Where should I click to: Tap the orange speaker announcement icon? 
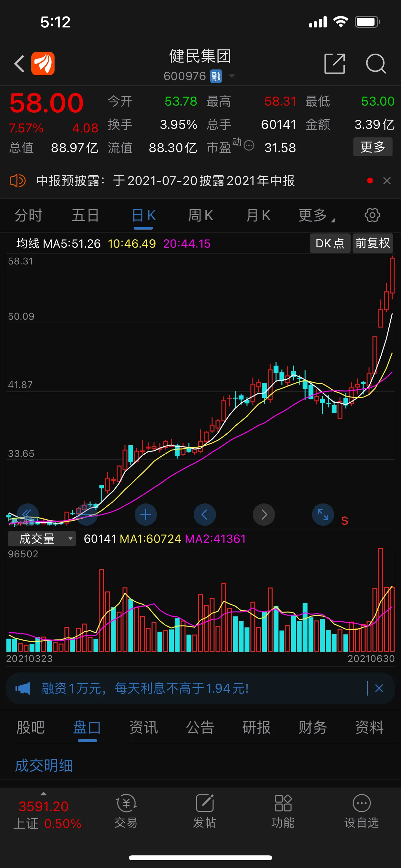pos(17,181)
